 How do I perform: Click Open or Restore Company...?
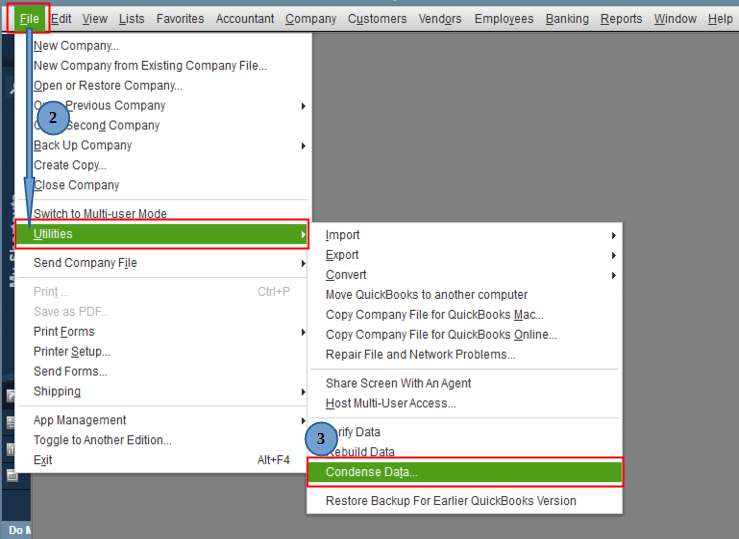pos(107,85)
